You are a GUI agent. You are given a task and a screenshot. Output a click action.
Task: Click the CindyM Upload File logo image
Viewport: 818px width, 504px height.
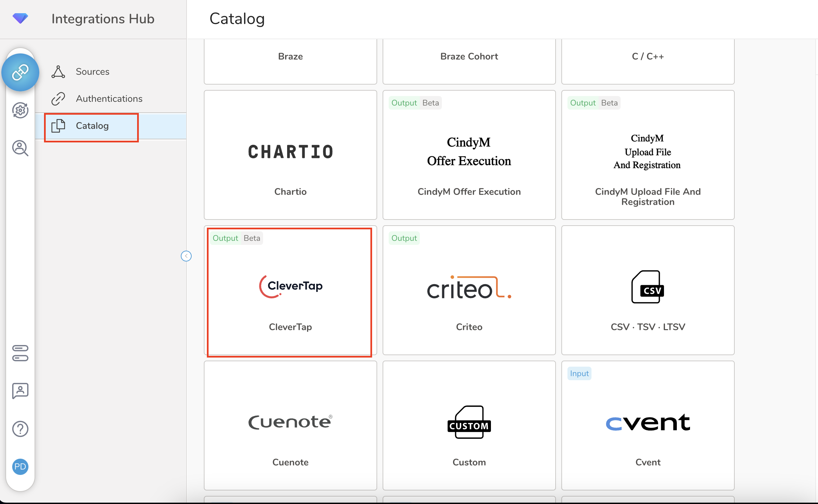tap(647, 152)
